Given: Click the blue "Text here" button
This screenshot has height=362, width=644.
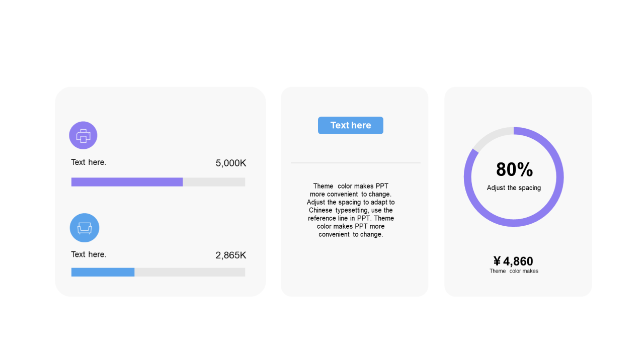Looking at the screenshot, I should [x=351, y=125].
